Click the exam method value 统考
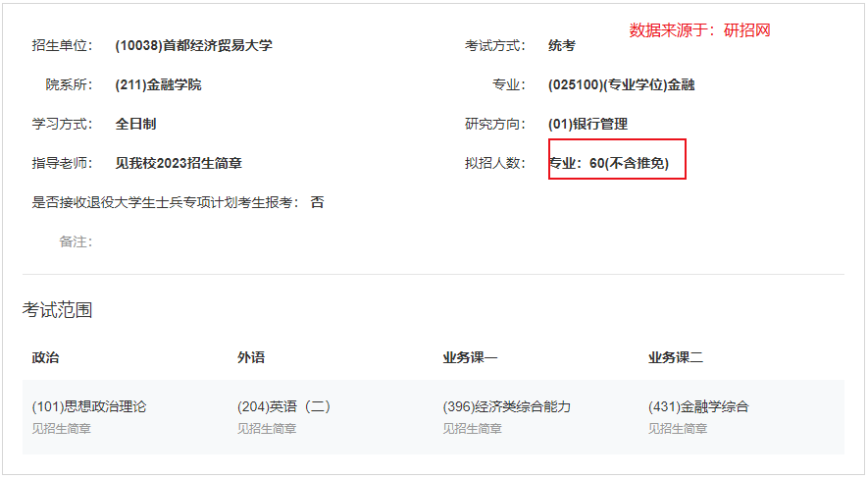This screenshot has height=479, width=868. click(562, 45)
